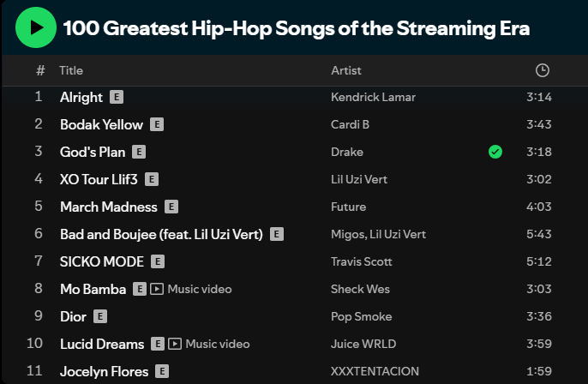Image resolution: width=588 pixels, height=384 pixels.
Task: Click the explicit badge next to Dior
Action: coord(100,316)
